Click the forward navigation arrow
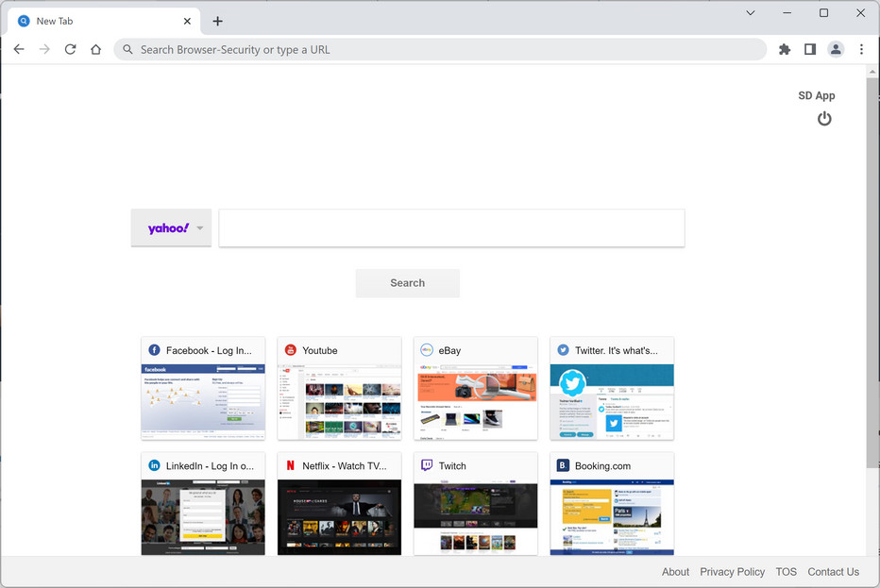 click(44, 49)
